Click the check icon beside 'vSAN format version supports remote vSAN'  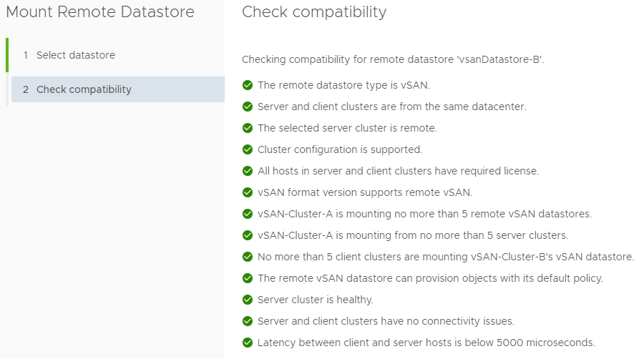pyautogui.click(x=248, y=192)
